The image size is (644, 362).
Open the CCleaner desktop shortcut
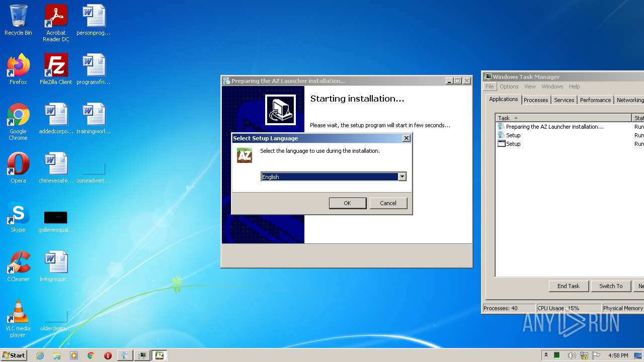[x=18, y=266]
